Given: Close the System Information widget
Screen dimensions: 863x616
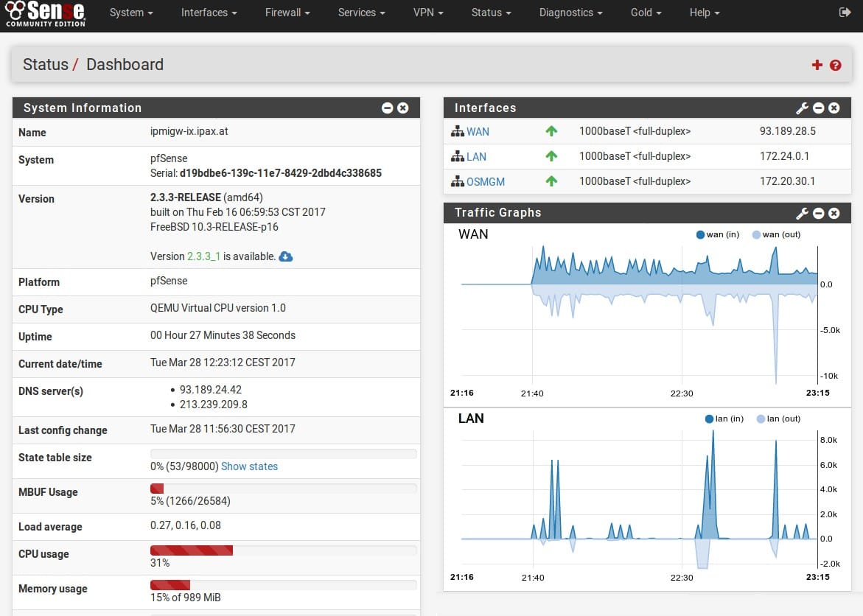Looking at the screenshot, I should [403, 108].
